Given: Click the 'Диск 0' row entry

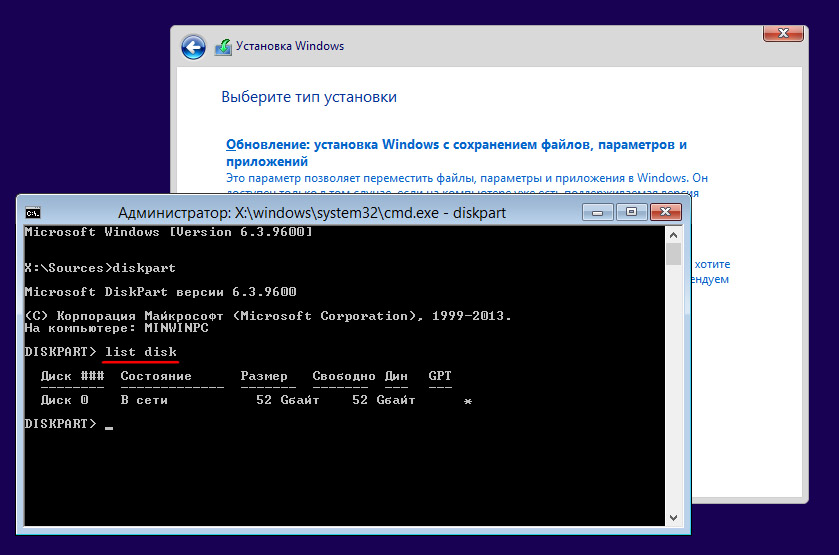Looking at the screenshot, I should coord(64,400).
